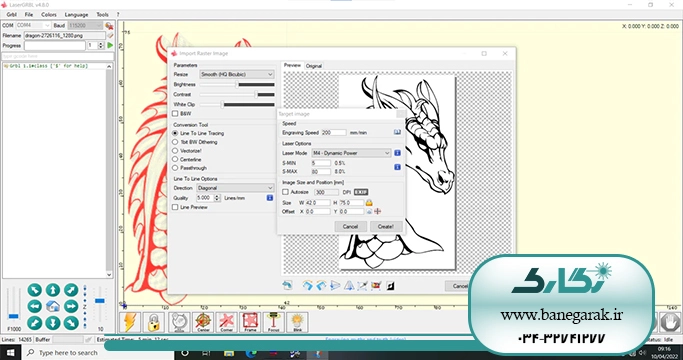Select the Vectorize! conversion option
Image resolution: width=683 pixels, height=360 pixels.
click(x=175, y=151)
